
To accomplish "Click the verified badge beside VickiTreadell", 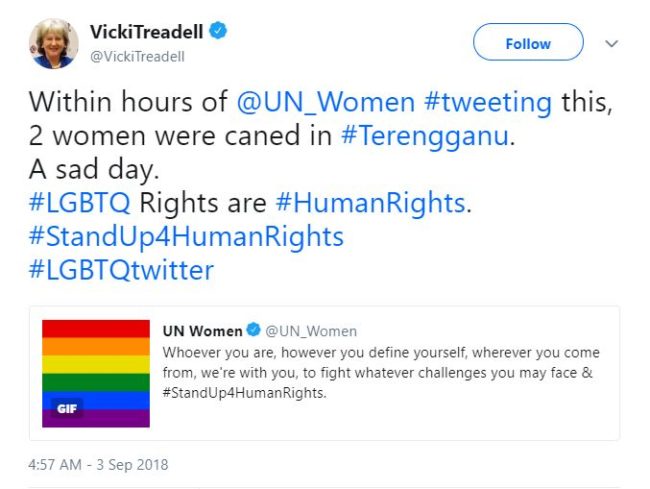I will (x=217, y=32).
